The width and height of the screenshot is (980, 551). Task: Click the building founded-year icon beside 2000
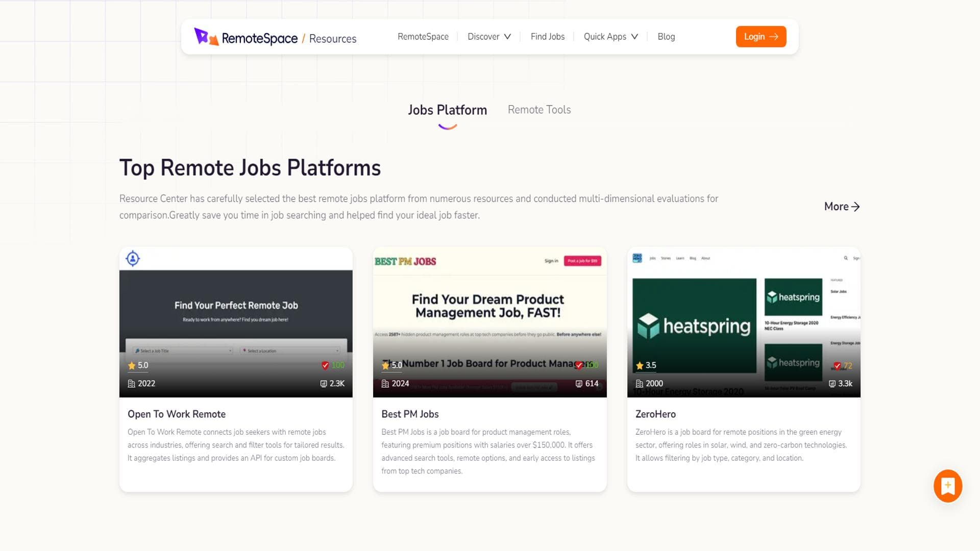[639, 384]
